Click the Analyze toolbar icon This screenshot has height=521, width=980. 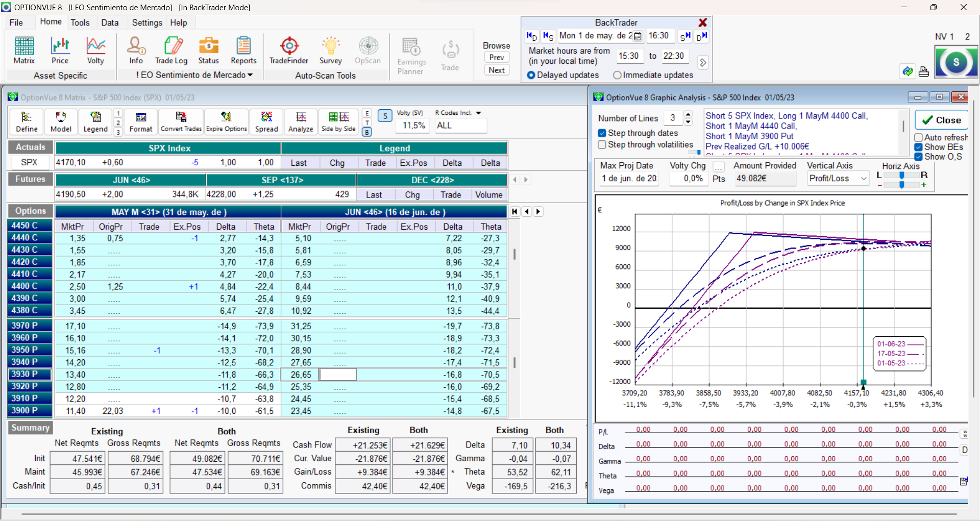[301, 122]
